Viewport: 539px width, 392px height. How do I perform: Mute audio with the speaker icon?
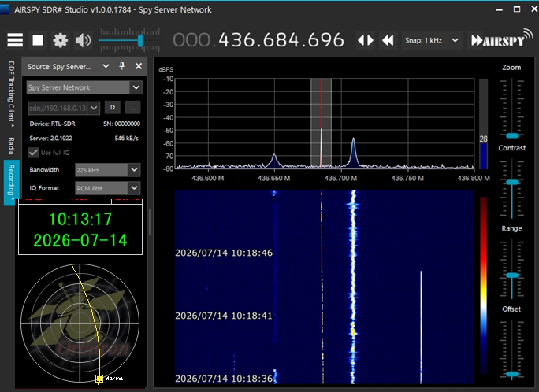click(x=83, y=40)
